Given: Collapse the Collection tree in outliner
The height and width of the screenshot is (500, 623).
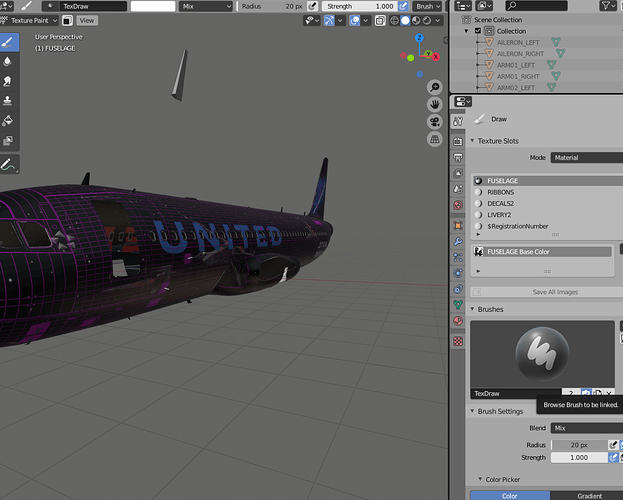Looking at the screenshot, I should (466, 31).
